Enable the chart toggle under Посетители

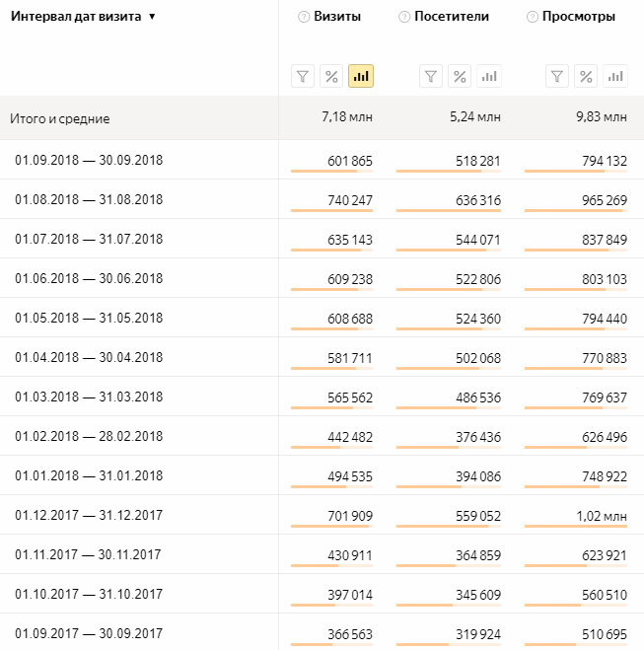click(488, 76)
